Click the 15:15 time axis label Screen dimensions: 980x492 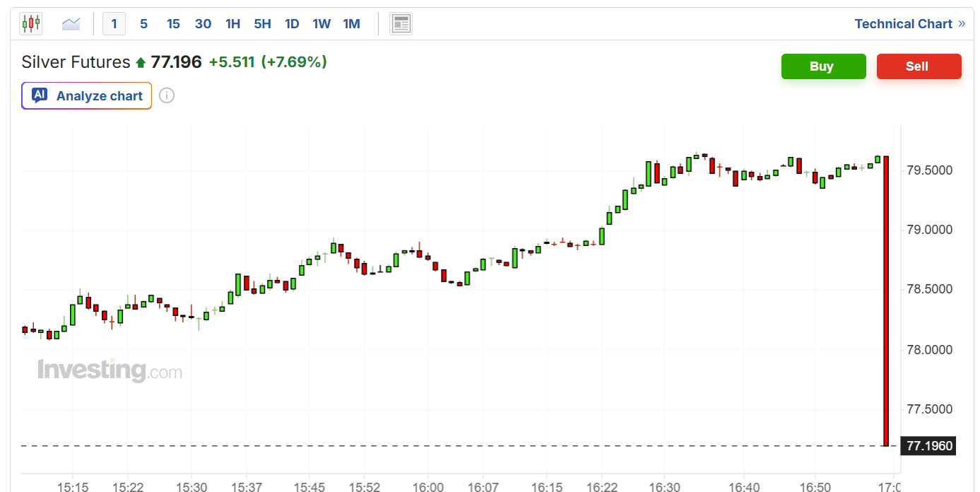pos(73,487)
